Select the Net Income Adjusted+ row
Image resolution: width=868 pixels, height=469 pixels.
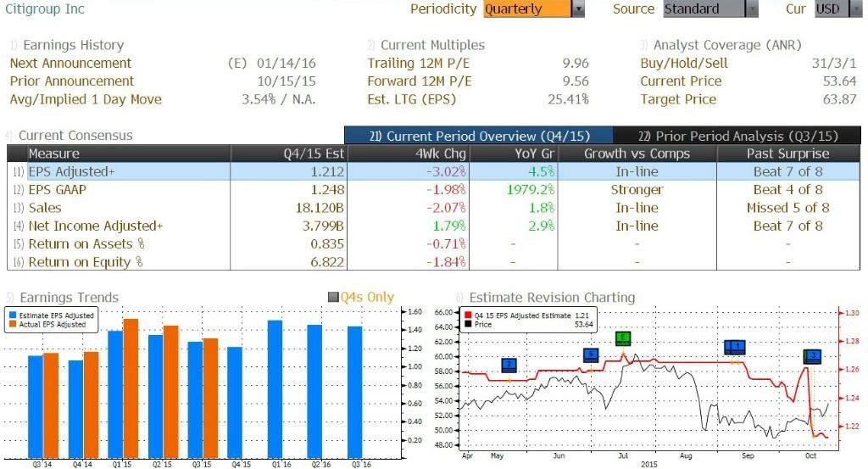point(434,226)
